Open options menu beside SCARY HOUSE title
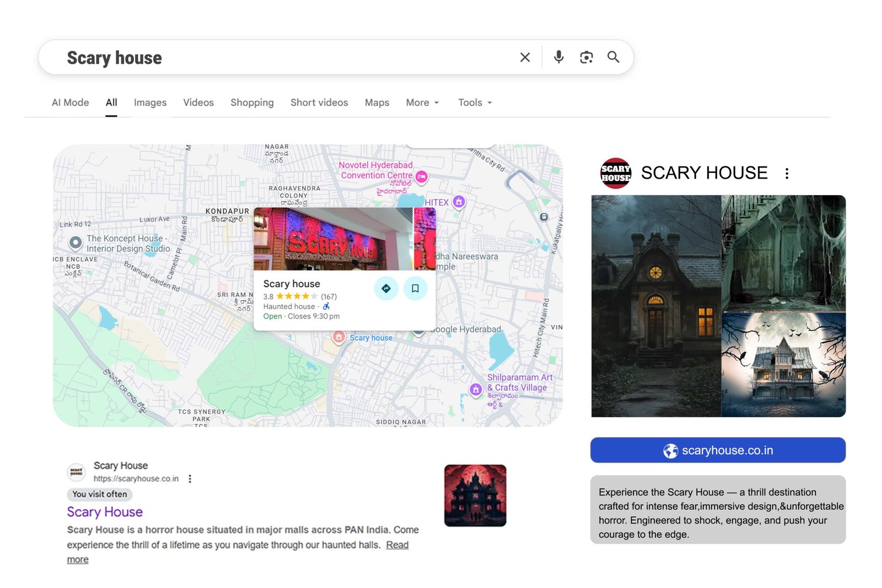This screenshot has width=882, height=588. pyautogui.click(x=787, y=174)
